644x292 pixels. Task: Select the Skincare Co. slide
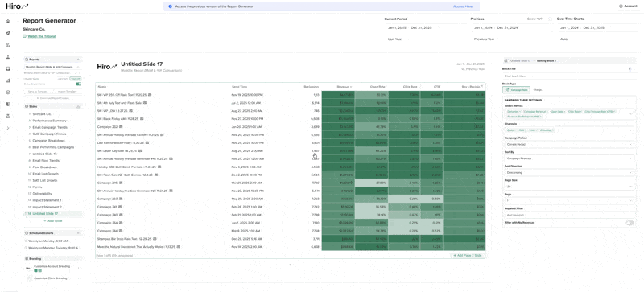42,113
